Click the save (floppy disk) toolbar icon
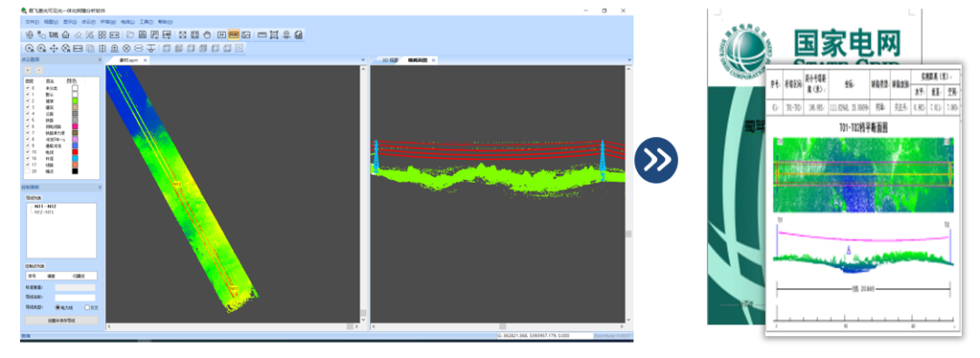This screenshot has width=980, height=358. point(142,35)
